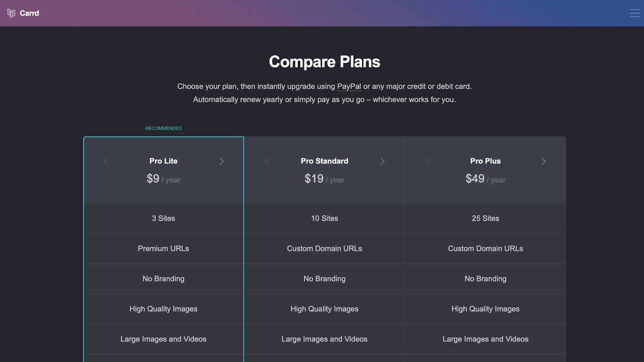Click the $49 / year price
644x362 pixels.
click(x=485, y=179)
